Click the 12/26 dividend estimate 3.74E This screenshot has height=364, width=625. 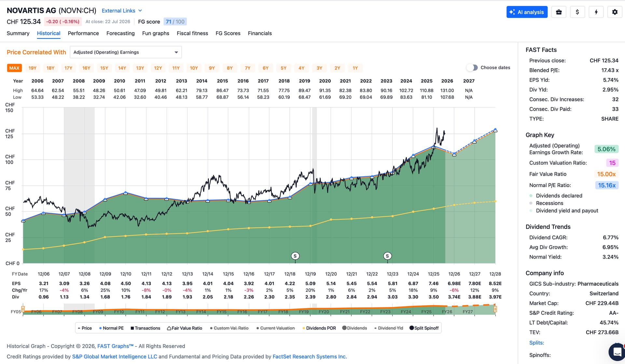[x=454, y=297]
